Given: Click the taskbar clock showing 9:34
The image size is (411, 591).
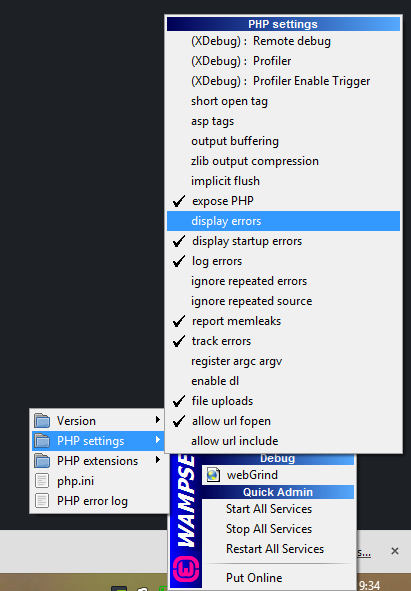Looking at the screenshot, I should click(369, 585).
